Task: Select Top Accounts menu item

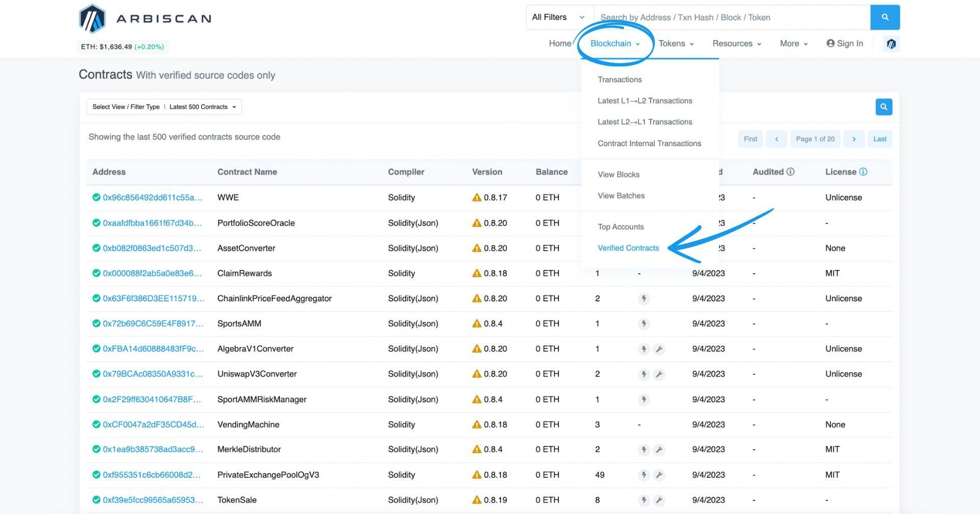Action: (x=621, y=227)
